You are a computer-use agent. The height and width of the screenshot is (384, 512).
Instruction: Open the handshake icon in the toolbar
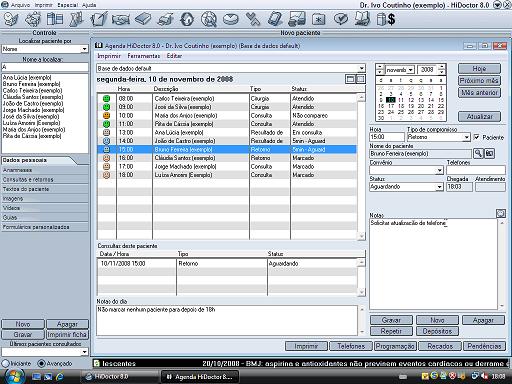(121, 19)
